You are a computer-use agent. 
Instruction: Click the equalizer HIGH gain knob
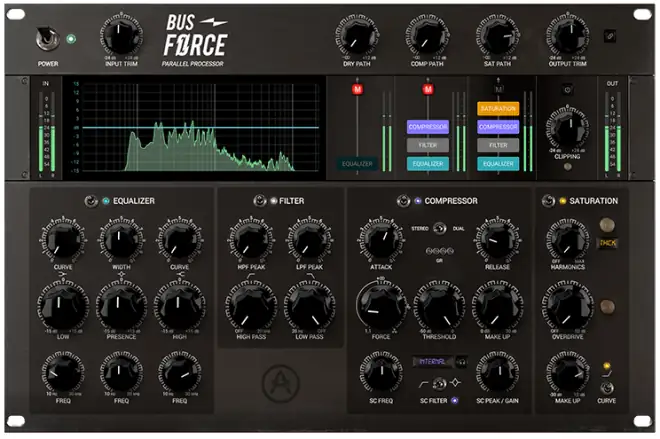point(180,307)
